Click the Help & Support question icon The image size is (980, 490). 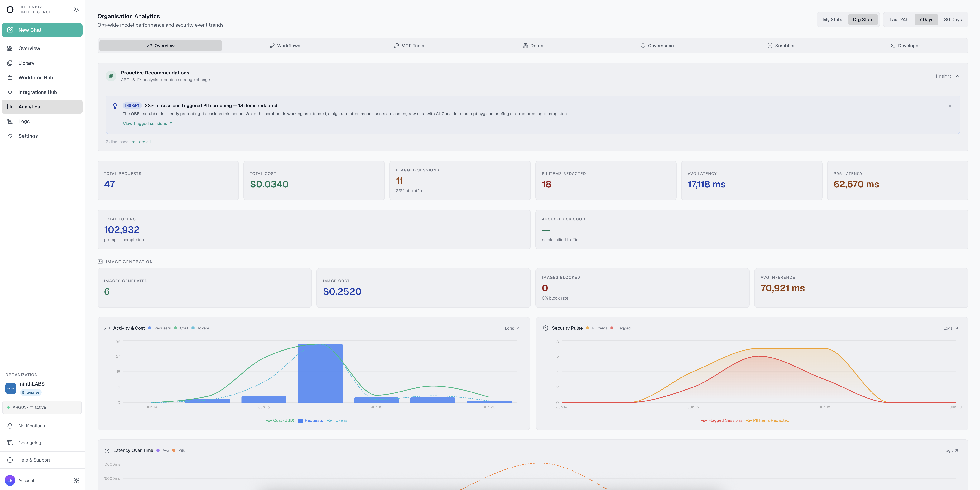10,460
